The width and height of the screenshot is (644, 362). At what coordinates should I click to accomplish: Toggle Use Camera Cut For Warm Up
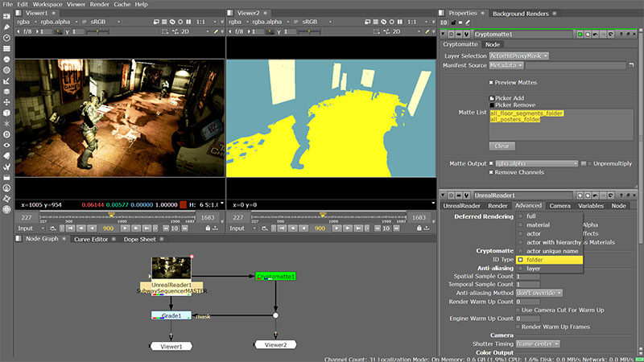click(x=518, y=311)
